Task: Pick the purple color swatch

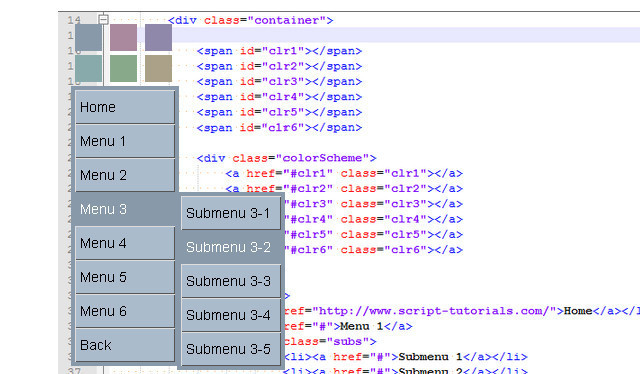Action: click(158, 37)
